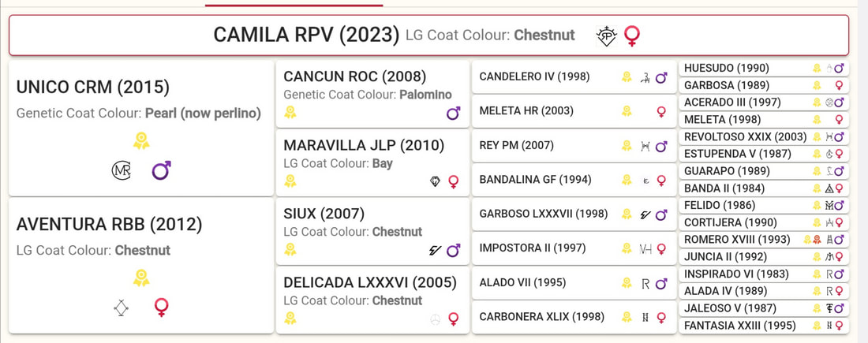868x343 pixels.
Task: Open the FANTASIA XXIII (1995) ancestor entry
Action: (740, 325)
